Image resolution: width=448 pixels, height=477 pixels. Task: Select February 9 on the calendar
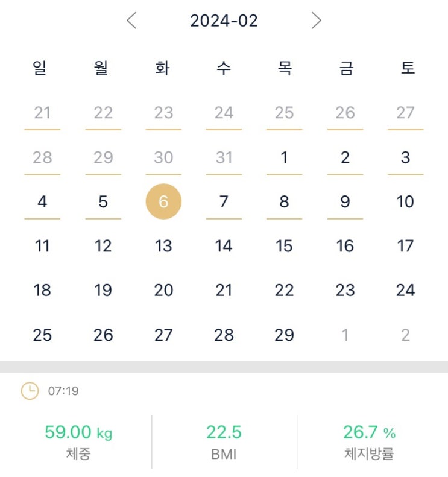tap(345, 201)
